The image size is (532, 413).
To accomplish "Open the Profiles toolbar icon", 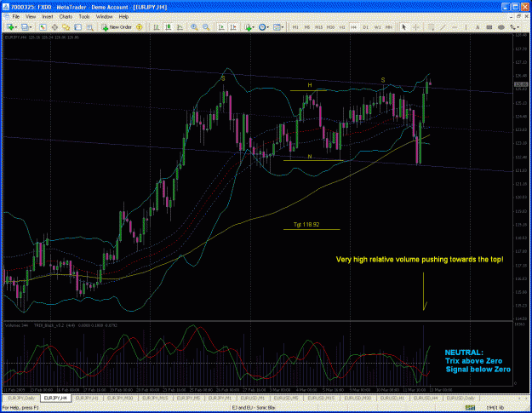I will [25, 27].
